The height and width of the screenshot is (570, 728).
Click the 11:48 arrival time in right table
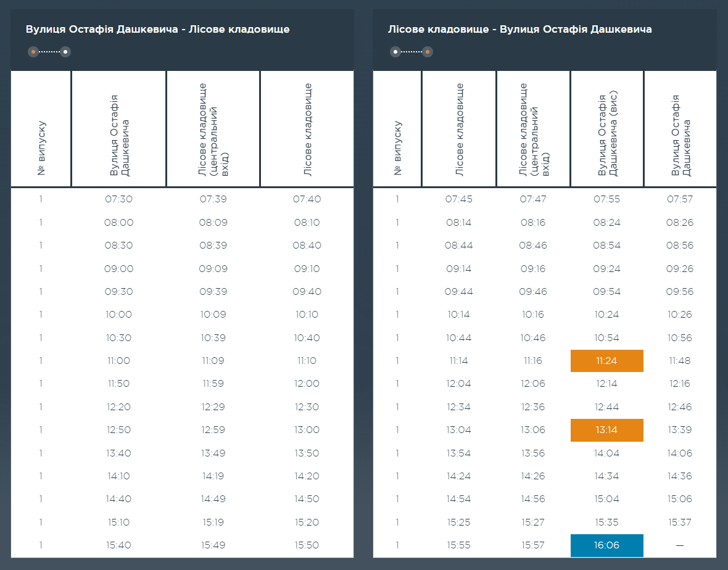(x=680, y=361)
